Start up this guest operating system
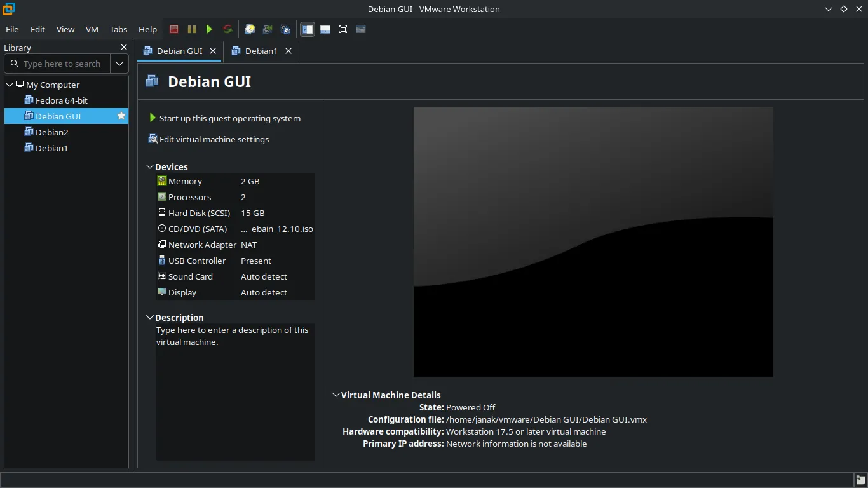The width and height of the screenshot is (868, 488). pos(229,118)
